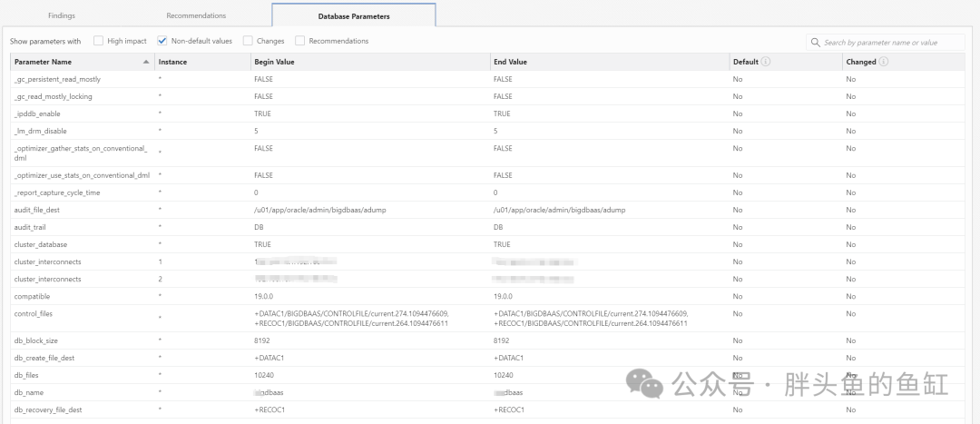
Task: Select the db_files parameter
Action: point(26,375)
